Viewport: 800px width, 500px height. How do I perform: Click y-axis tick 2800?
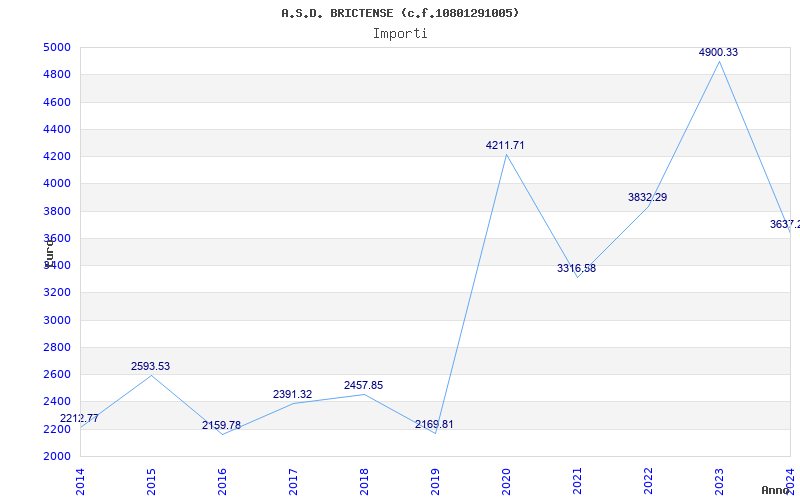(x=56, y=347)
